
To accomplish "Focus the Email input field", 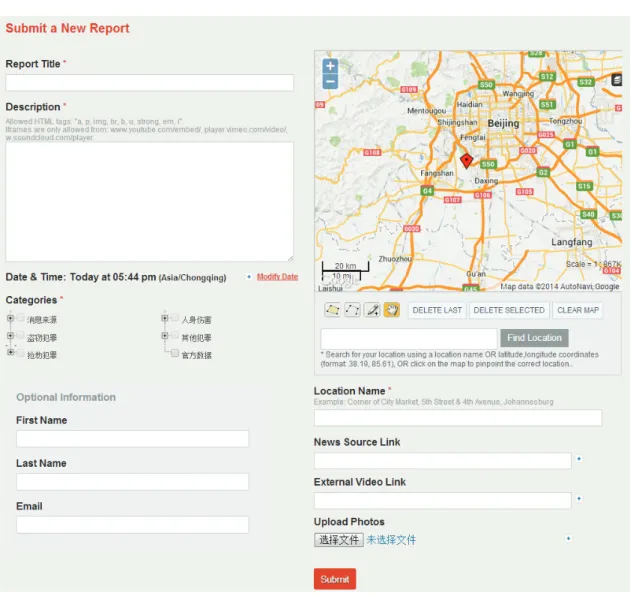I will click(x=133, y=525).
